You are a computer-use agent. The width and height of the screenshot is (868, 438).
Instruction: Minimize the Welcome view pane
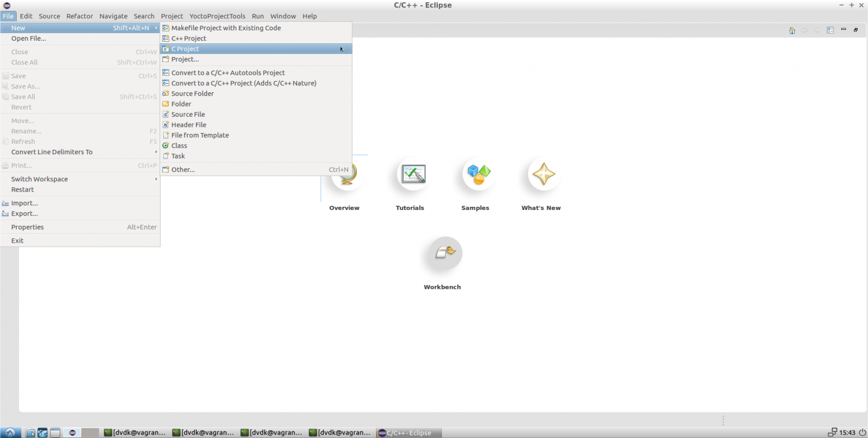coord(843,29)
